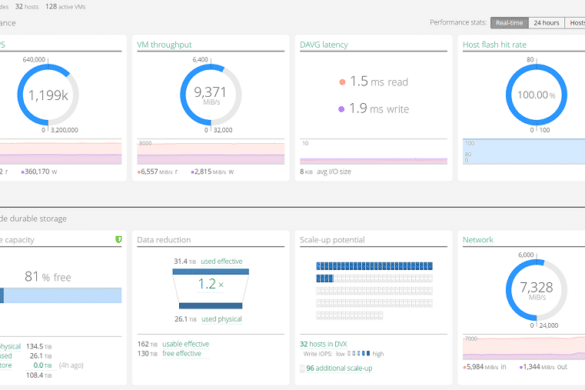Click the orange read latency dot

(342, 82)
